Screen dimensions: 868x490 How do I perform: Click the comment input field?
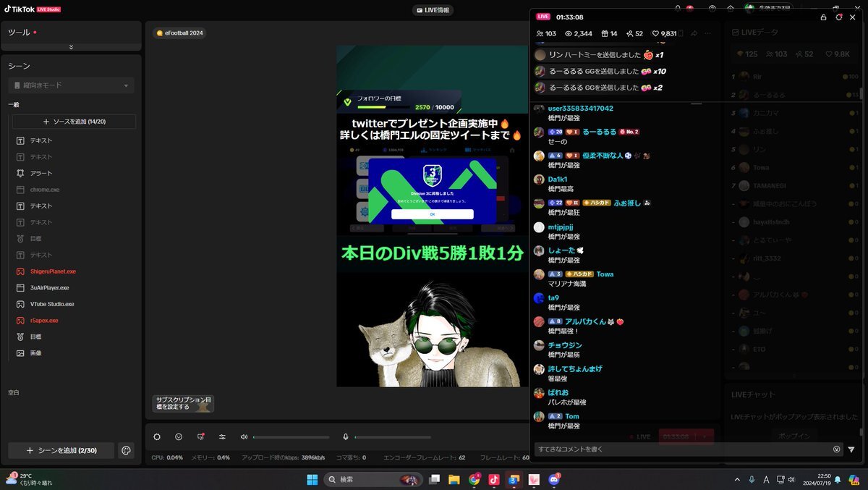pos(680,449)
